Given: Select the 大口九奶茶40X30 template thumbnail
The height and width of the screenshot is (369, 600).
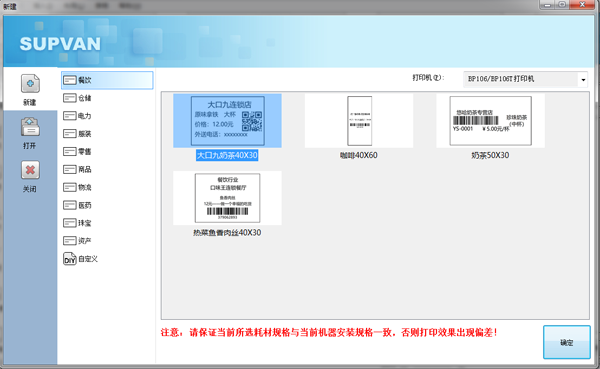Looking at the screenshot, I should (227, 121).
